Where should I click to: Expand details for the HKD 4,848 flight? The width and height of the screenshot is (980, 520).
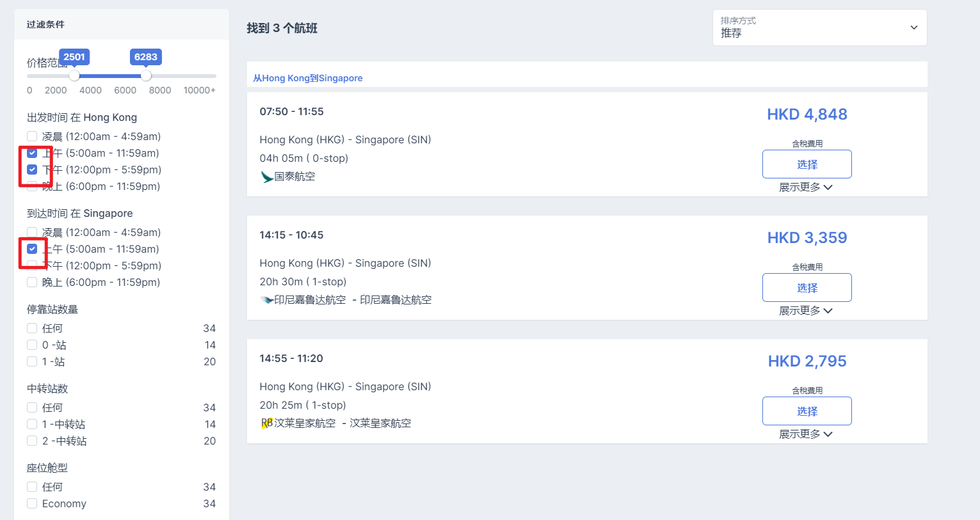[806, 187]
